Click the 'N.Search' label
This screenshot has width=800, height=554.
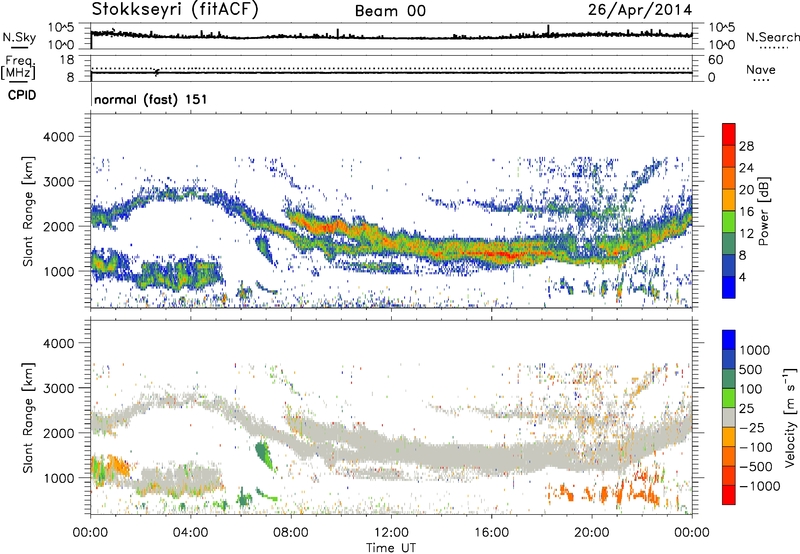[772, 37]
